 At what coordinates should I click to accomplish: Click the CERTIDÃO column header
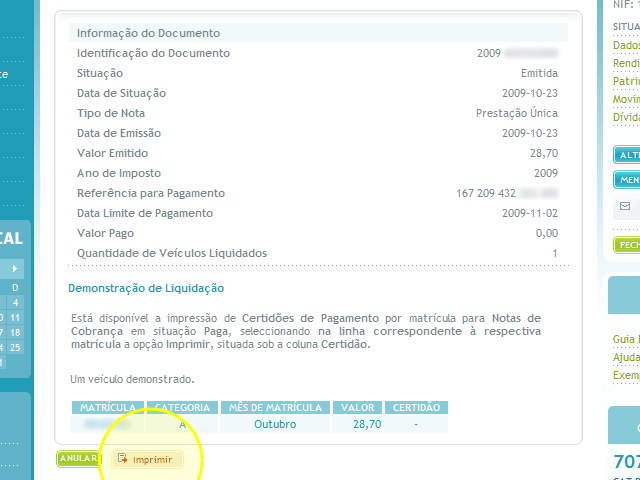(x=416, y=407)
